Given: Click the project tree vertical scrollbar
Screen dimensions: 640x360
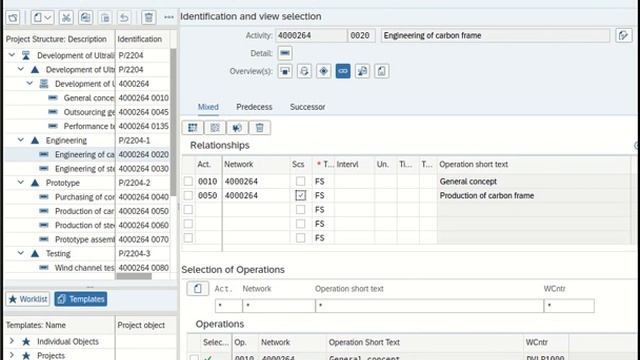Looking at the screenshot, I should click(x=173, y=122).
